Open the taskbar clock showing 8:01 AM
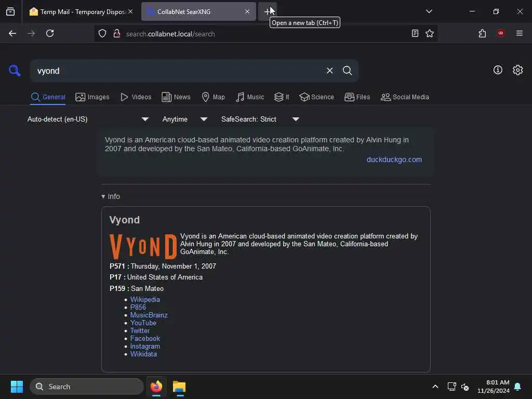This screenshot has width=532, height=399. 494,387
